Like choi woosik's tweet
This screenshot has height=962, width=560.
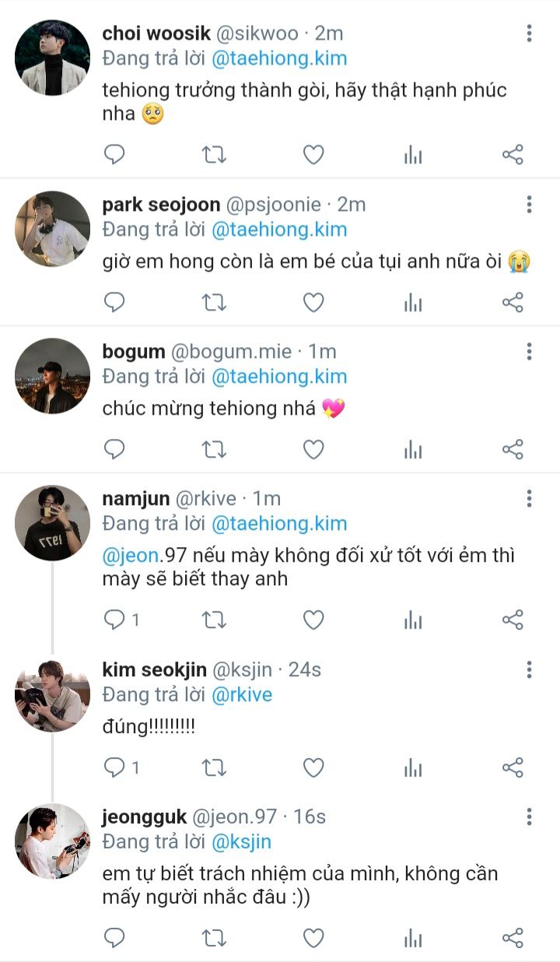pyautogui.click(x=313, y=155)
